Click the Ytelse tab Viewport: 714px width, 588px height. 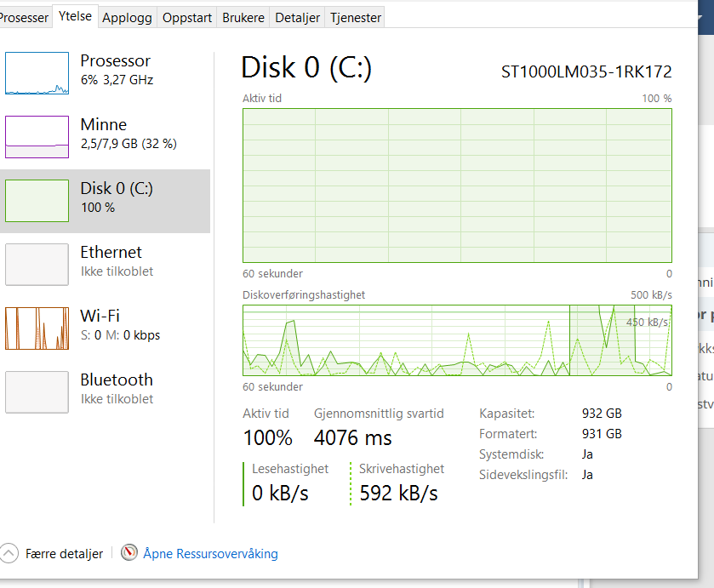click(x=75, y=16)
